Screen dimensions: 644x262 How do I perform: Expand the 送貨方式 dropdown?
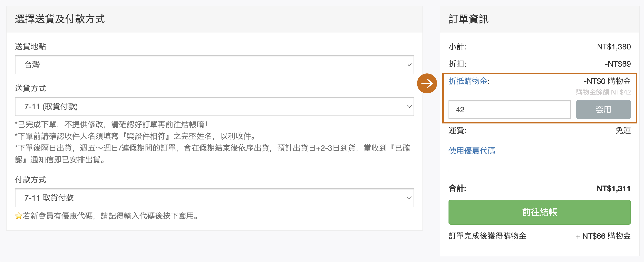[x=214, y=107]
